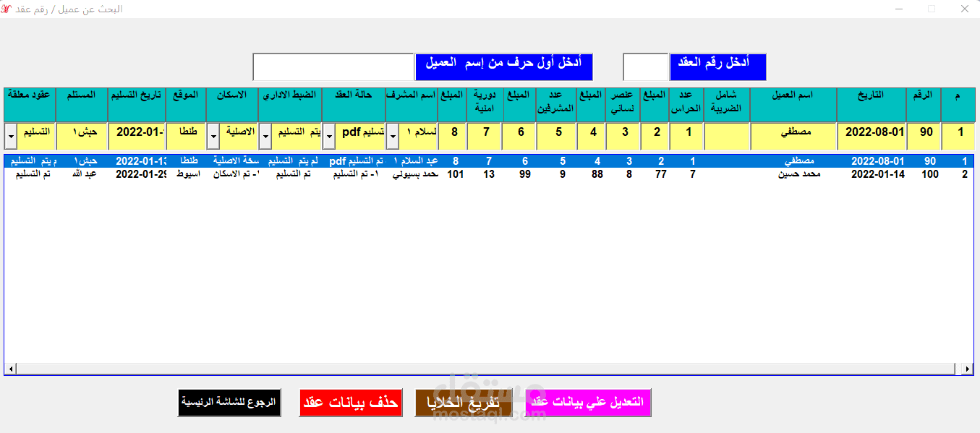Viewport: 980px width, 433px height.
Task: Click the الضبط الادارى column header
Action: 290,104
